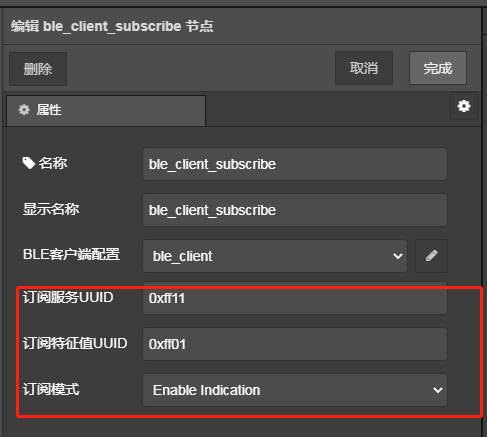The height and width of the screenshot is (437, 487).
Task: Confirm changes with the 完成 button
Action: [x=438, y=68]
